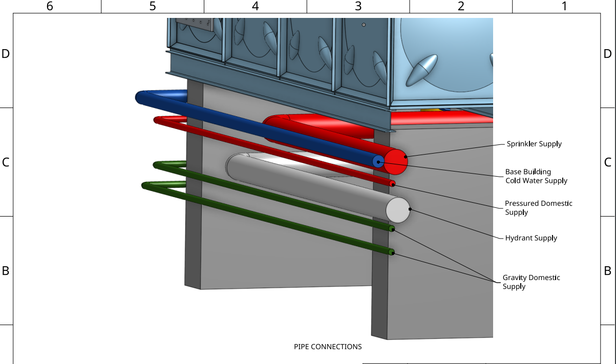The height and width of the screenshot is (364, 616).
Task: Click the Gravity Domestic Supply label
Action: tap(531, 282)
